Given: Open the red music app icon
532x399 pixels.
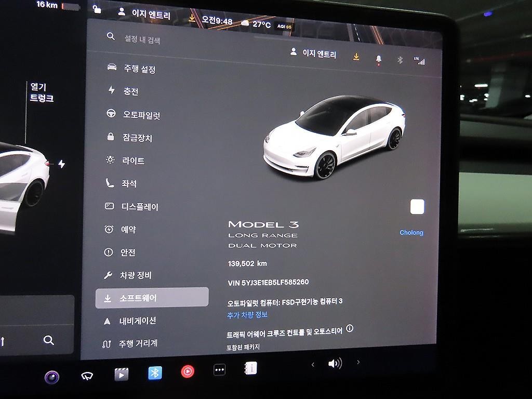Looking at the screenshot, I should pyautogui.click(x=187, y=371).
